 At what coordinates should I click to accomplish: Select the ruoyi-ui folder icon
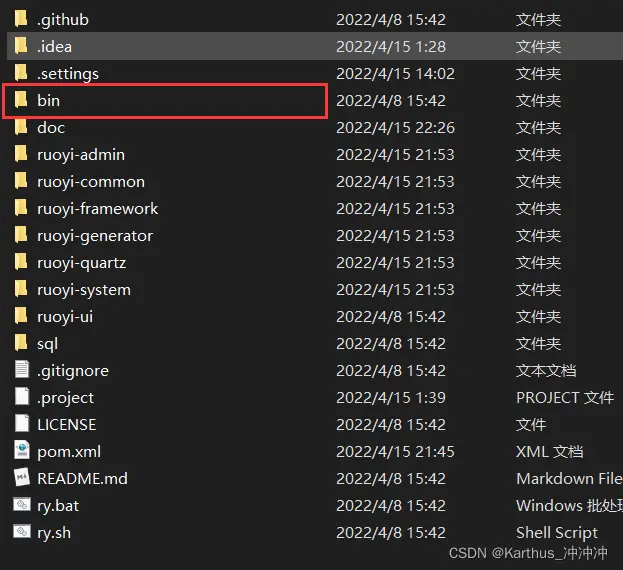[x=21, y=316]
